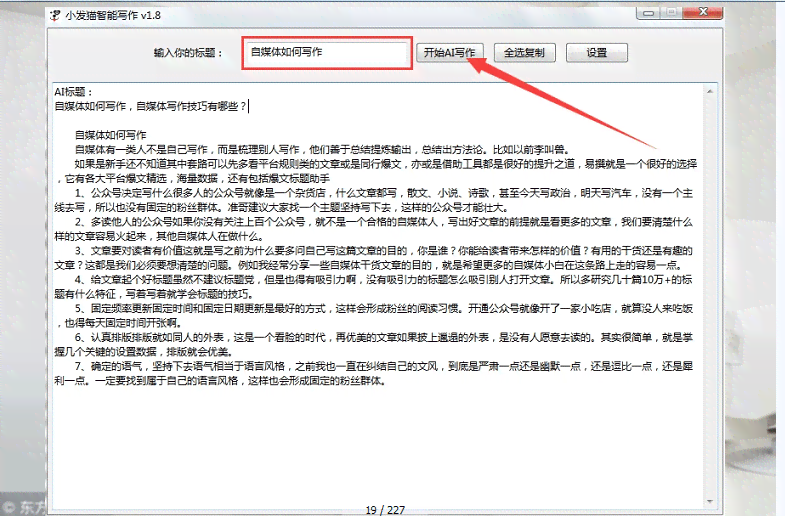Screen dimensions: 785x516
Task: Click the scroll-up arrow of the text area
Action: [x=710, y=92]
